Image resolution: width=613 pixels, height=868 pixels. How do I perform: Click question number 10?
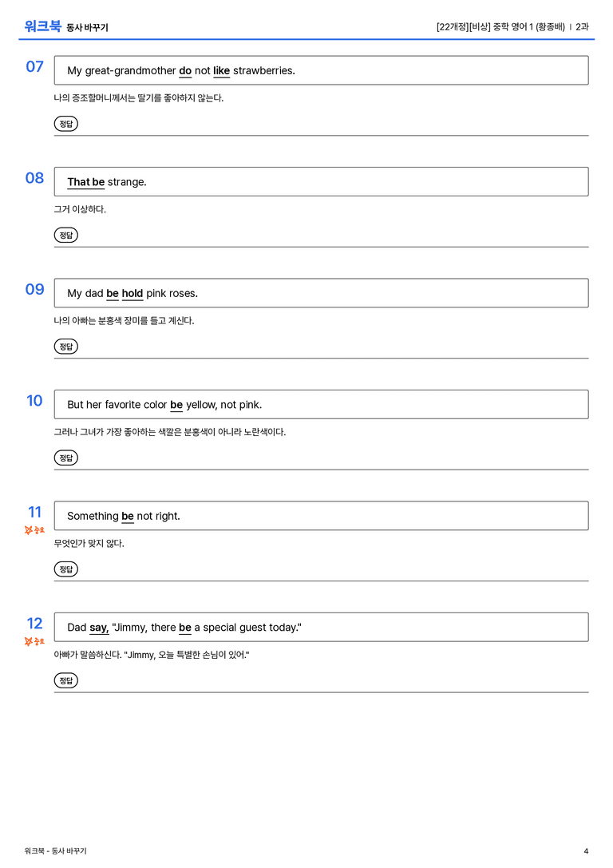point(34,400)
